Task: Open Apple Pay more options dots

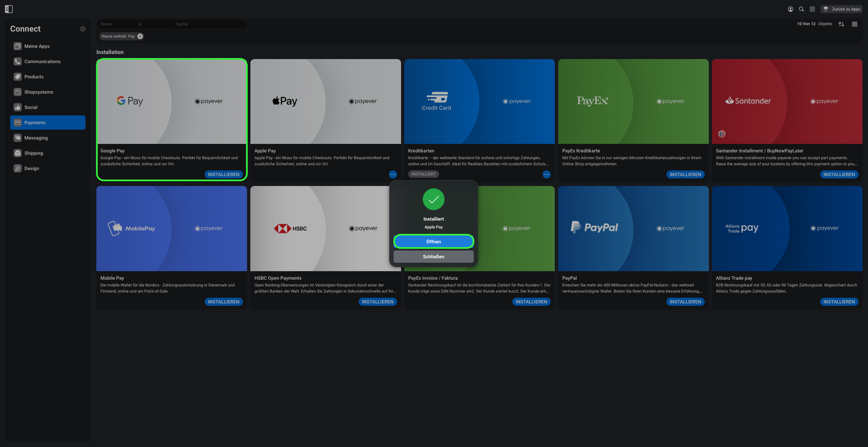Action: click(x=393, y=174)
